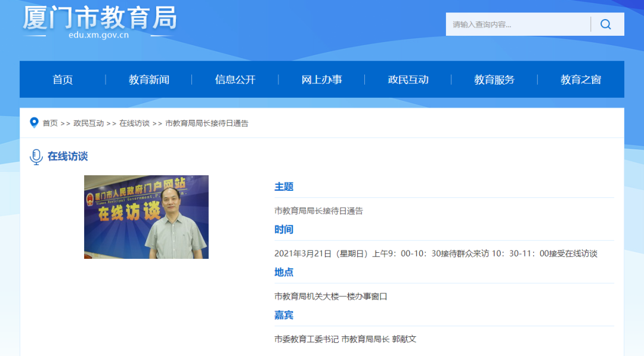644x356 pixels.
Task: Open the 教育服务 navigation item
Action: 494,80
